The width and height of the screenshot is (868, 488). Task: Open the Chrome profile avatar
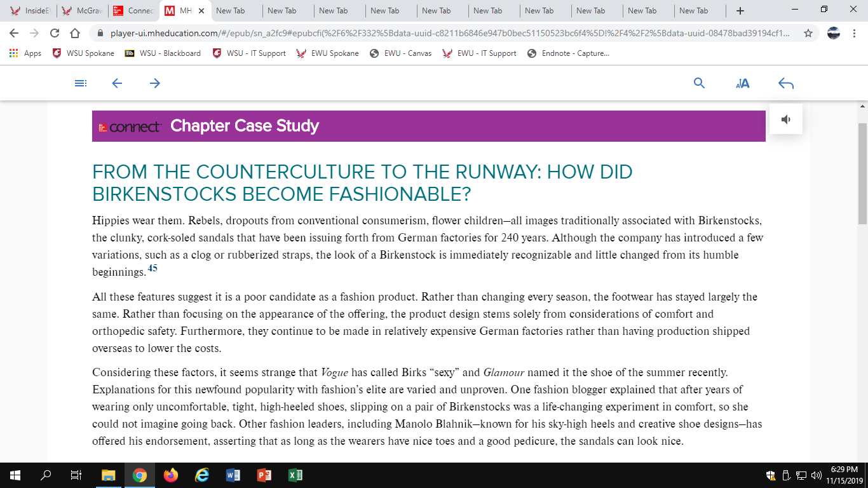pos(834,33)
